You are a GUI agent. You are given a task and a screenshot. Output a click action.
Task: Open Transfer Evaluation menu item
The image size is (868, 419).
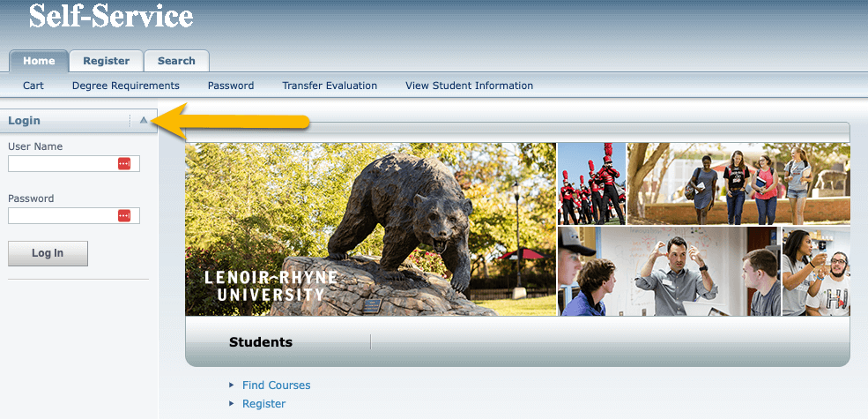(330, 86)
